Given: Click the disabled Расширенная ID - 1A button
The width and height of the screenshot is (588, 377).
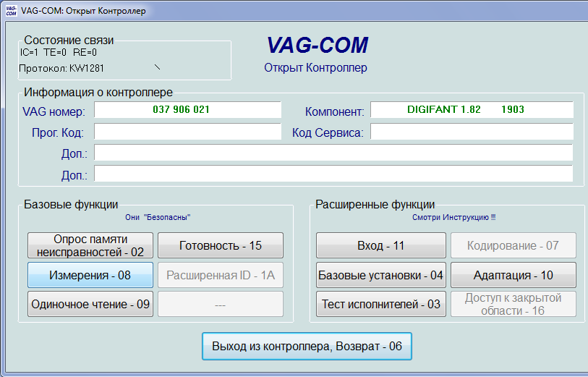Looking at the screenshot, I should coord(221,275).
